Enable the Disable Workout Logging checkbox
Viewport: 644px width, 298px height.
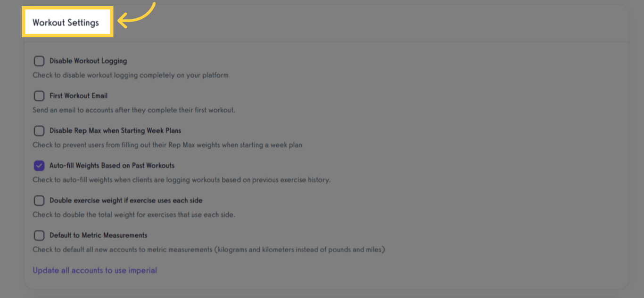point(39,61)
